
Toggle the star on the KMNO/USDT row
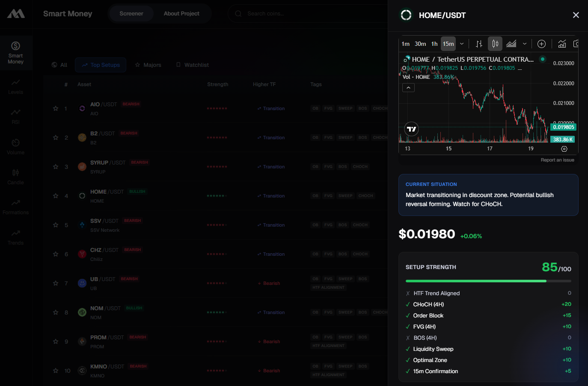coord(56,371)
